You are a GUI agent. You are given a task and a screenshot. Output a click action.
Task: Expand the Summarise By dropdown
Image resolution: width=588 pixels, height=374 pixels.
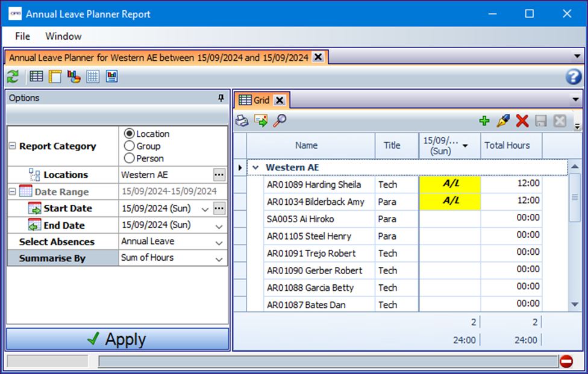click(x=219, y=259)
